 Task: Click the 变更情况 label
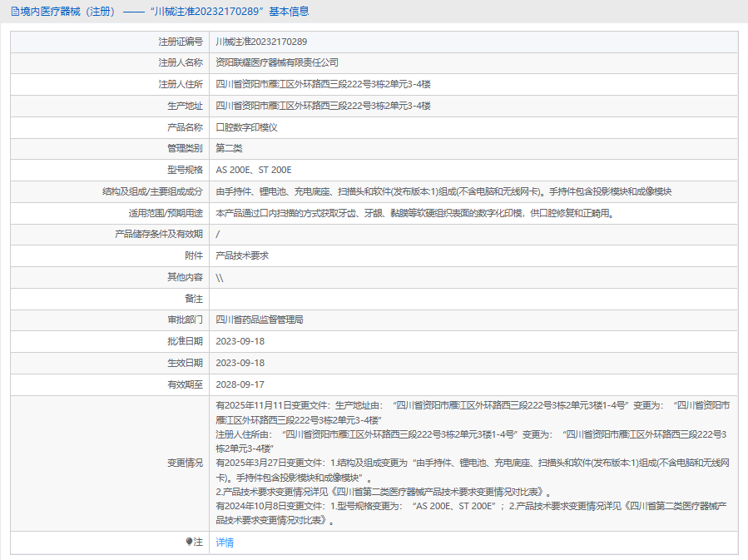click(185, 463)
